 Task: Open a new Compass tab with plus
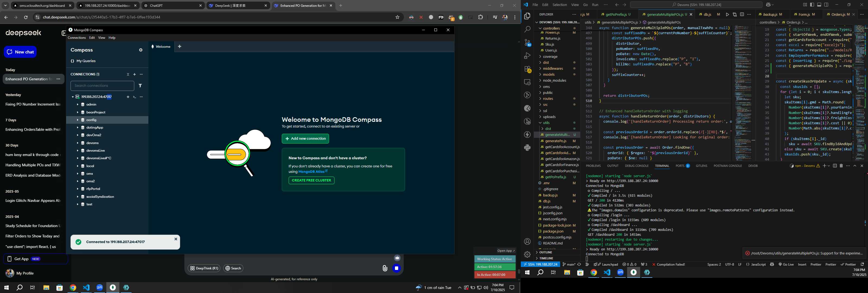click(180, 47)
